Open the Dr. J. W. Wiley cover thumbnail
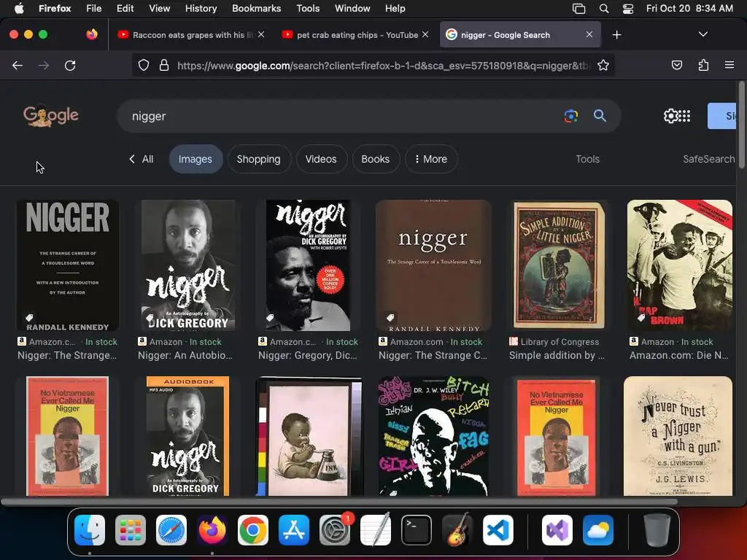The width and height of the screenshot is (747, 560). click(x=433, y=436)
